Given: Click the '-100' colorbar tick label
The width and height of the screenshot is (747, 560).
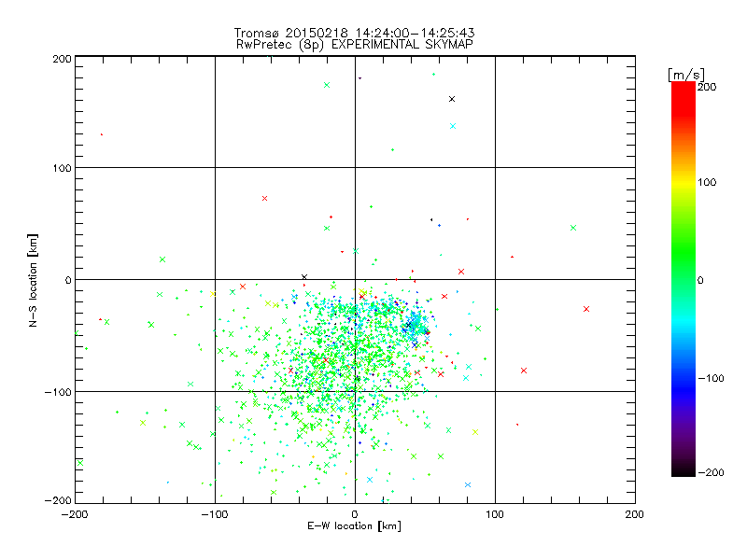Looking at the screenshot, I should click(712, 378).
